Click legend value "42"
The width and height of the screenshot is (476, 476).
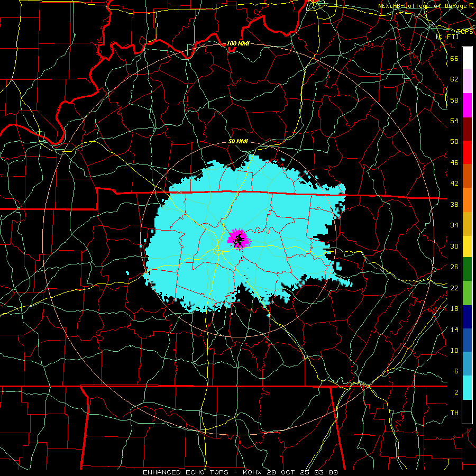pos(454,184)
